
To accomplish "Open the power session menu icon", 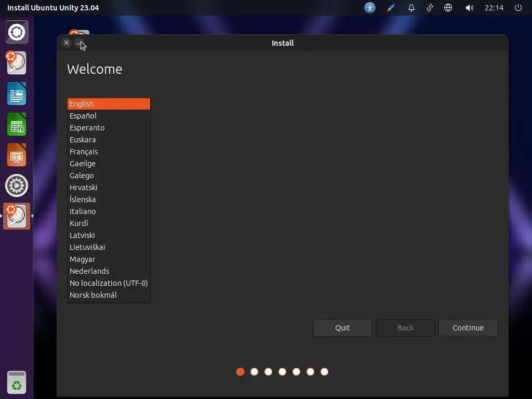I will point(518,7).
